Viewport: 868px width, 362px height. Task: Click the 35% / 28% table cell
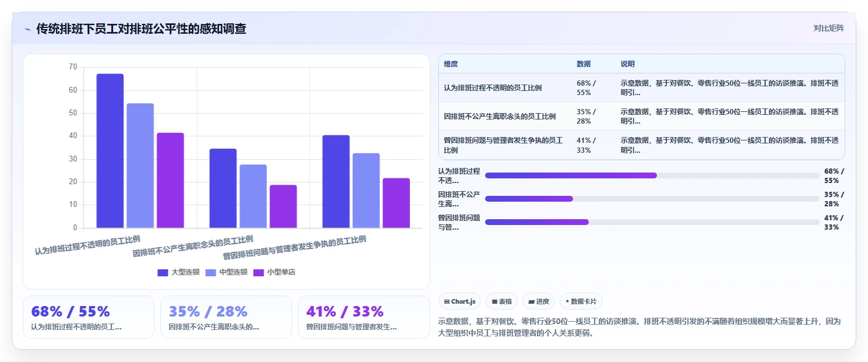coord(586,116)
